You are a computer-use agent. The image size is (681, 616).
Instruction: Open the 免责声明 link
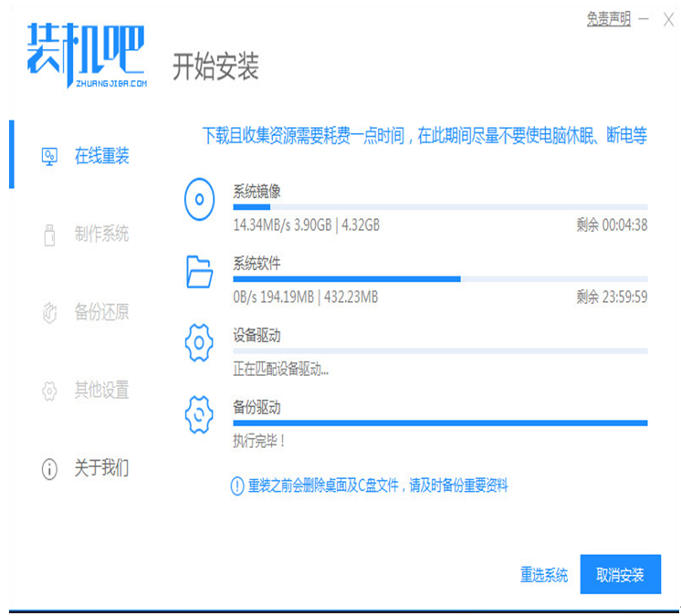click(x=608, y=19)
